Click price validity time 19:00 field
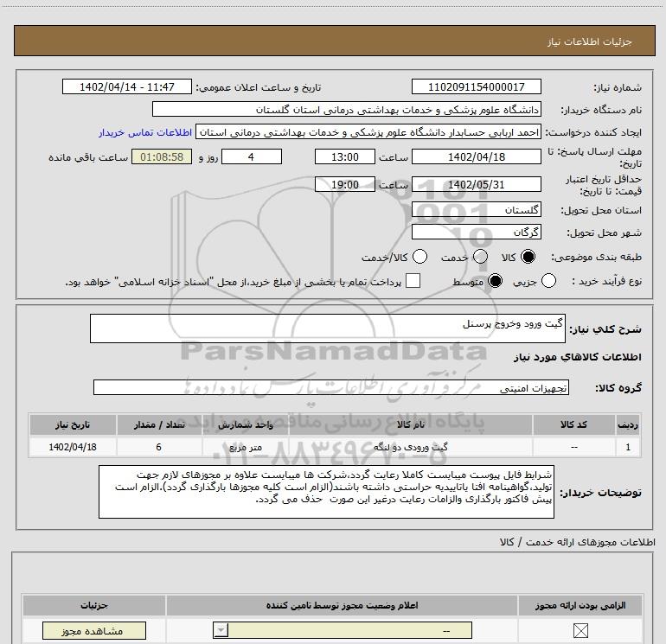 [345, 184]
